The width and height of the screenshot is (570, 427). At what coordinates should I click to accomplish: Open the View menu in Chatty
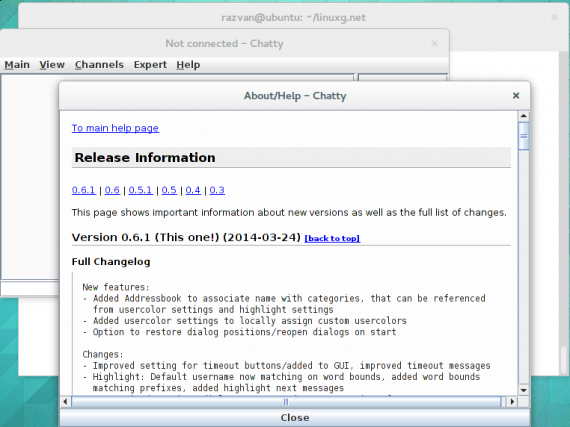52,65
